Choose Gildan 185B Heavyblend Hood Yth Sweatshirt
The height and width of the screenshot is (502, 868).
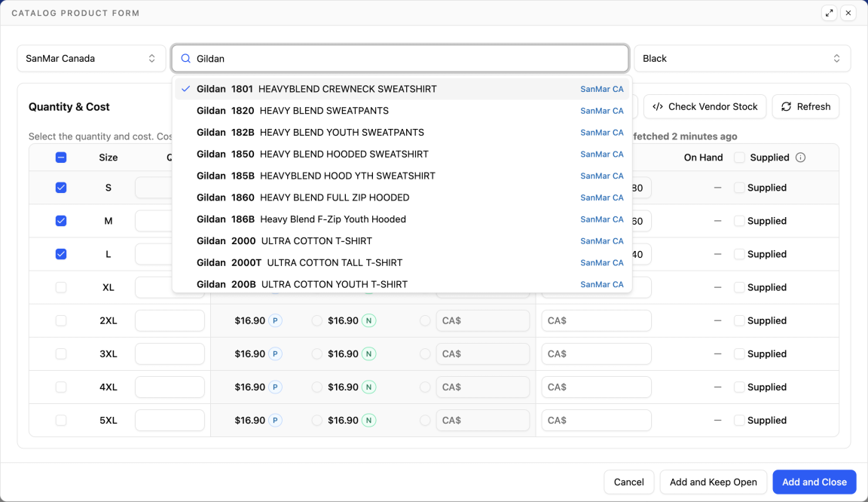402,176
